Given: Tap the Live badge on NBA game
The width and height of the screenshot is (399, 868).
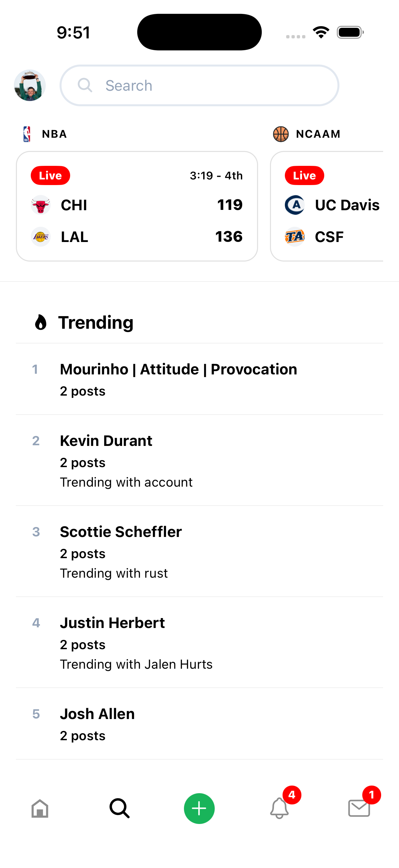Looking at the screenshot, I should (x=50, y=175).
